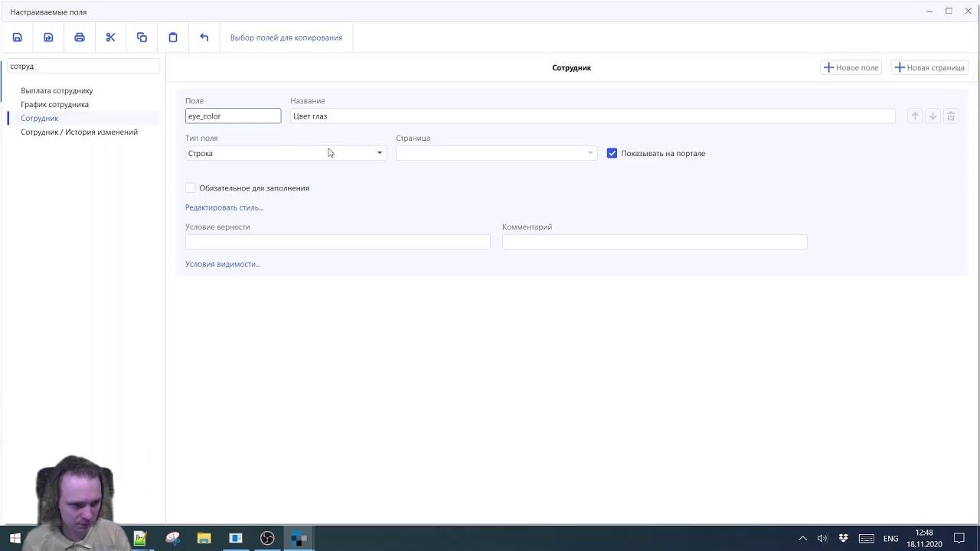The height and width of the screenshot is (551, 980).
Task: Open the 'Условия видимости...' link
Action: click(x=223, y=264)
